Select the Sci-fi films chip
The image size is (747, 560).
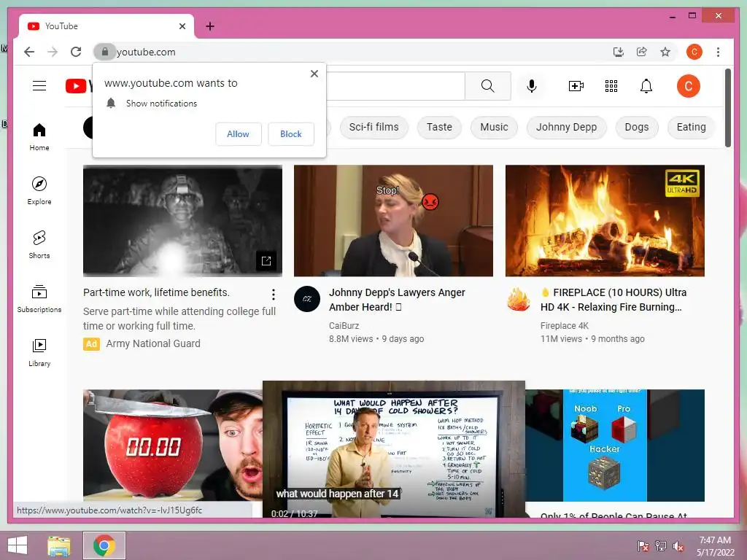pos(373,127)
